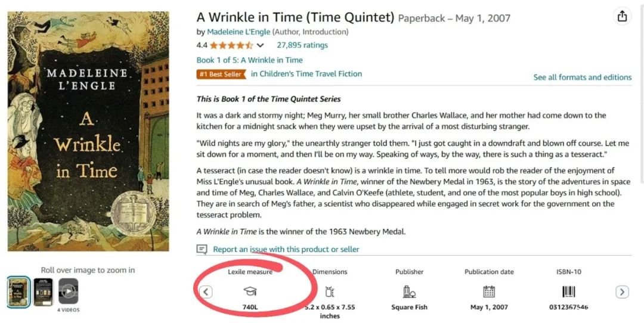Click the Publication date calendar icon
Viewport: 644px width, 323px height.
[489, 291]
